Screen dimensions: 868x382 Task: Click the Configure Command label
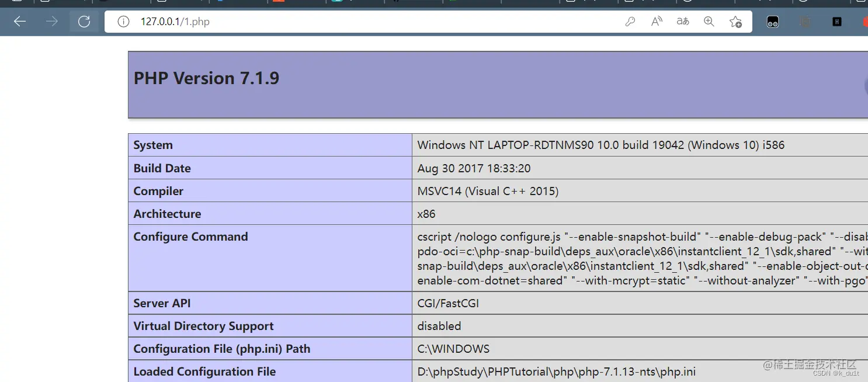pyautogui.click(x=190, y=237)
